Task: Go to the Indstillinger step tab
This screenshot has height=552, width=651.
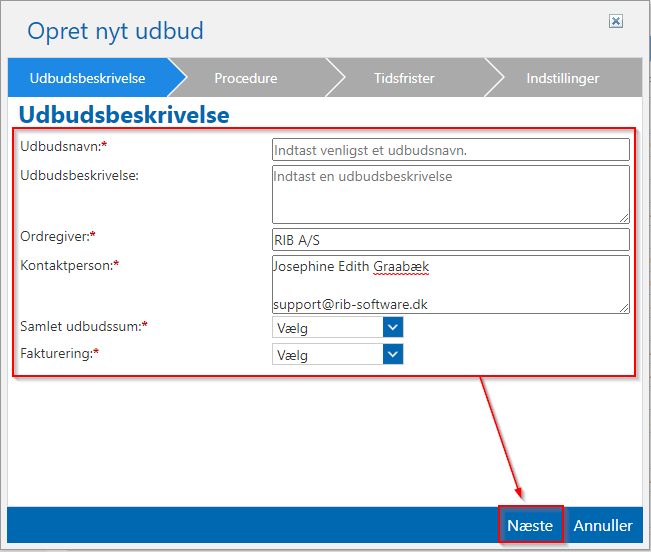Action: (x=562, y=78)
